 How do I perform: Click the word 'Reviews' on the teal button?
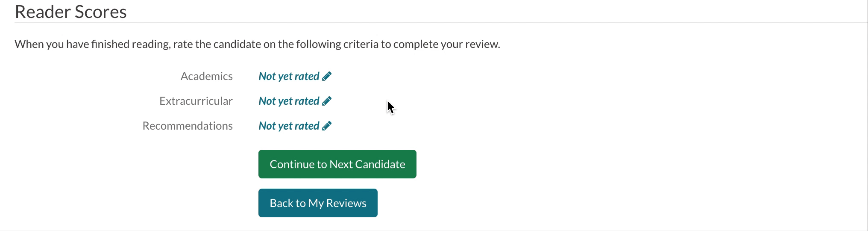click(346, 203)
